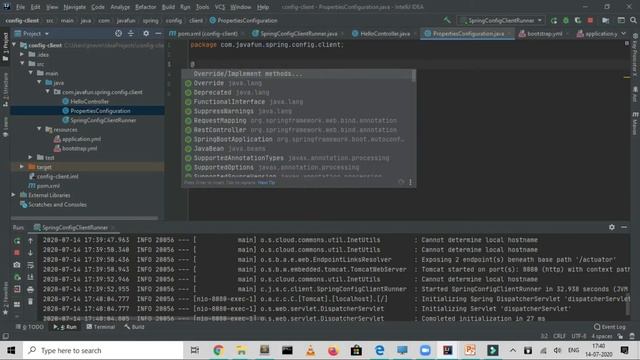The width and height of the screenshot is (640, 360).
Task: Collapse the config-client root node
Action: (14, 45)
